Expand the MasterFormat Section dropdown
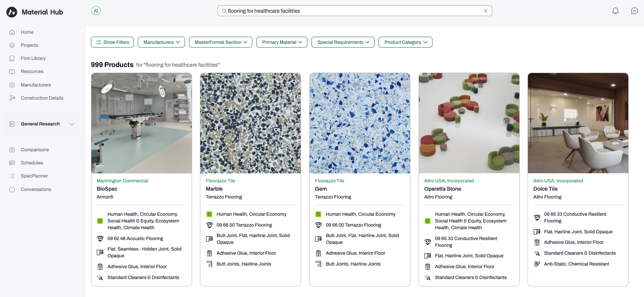 pos(221,42)
